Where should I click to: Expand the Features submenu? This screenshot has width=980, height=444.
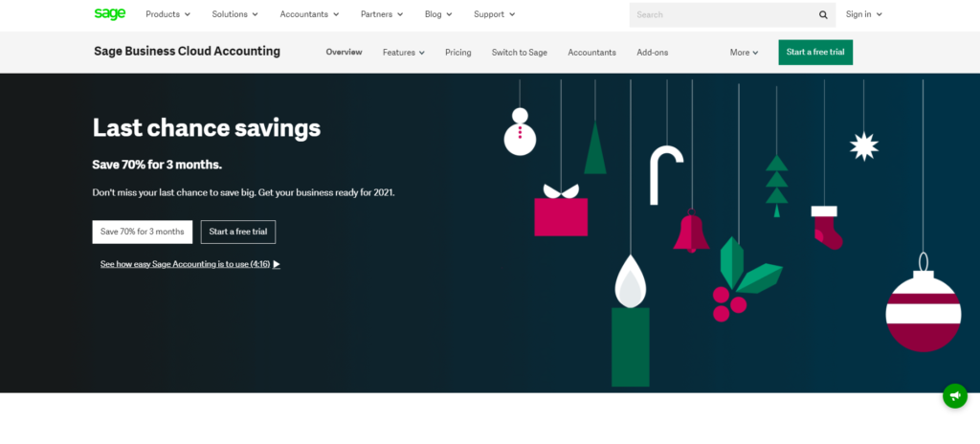click(404, 53)
